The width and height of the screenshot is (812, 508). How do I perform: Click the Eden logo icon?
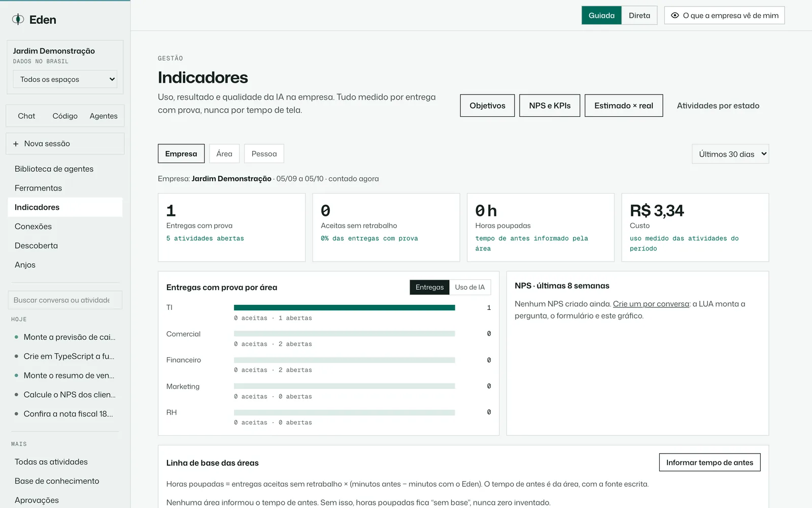[18, 19]
